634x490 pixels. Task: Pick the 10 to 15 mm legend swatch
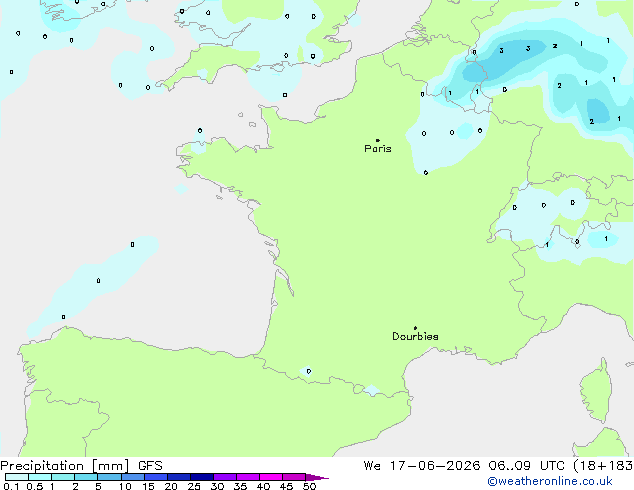tap(132, 477)
